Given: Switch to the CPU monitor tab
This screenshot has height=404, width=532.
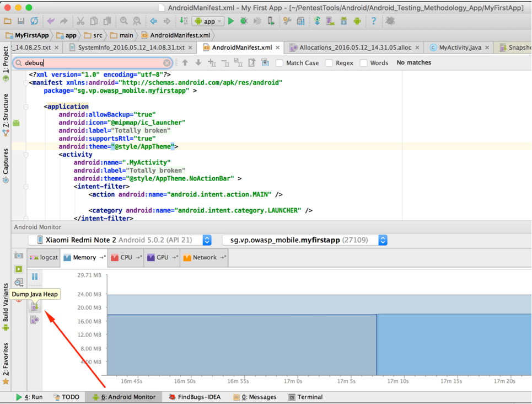Looking at the screenshot, I should pyautogui.click(x=126, y=257).
